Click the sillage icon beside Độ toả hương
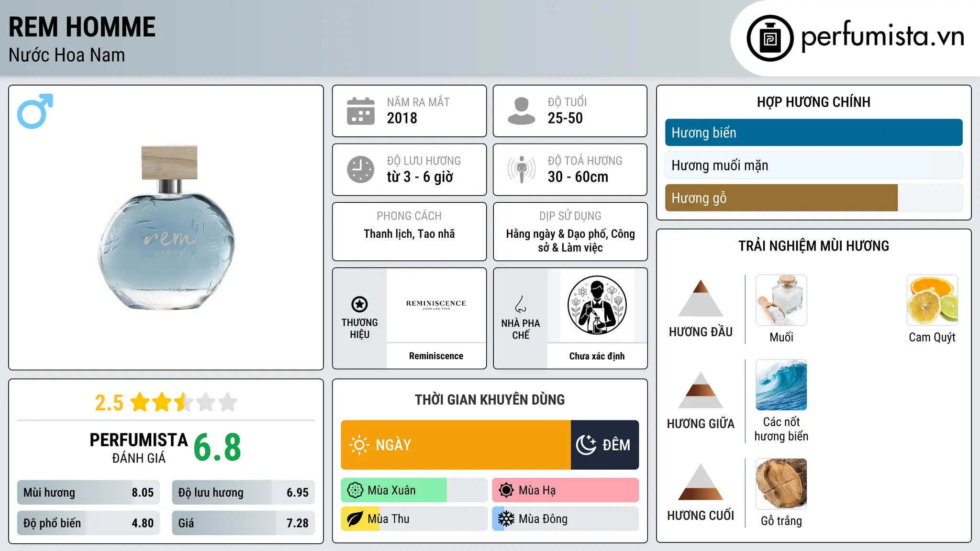Image resolution: width=980 pixels, height=551 pixels. (522, 169)
